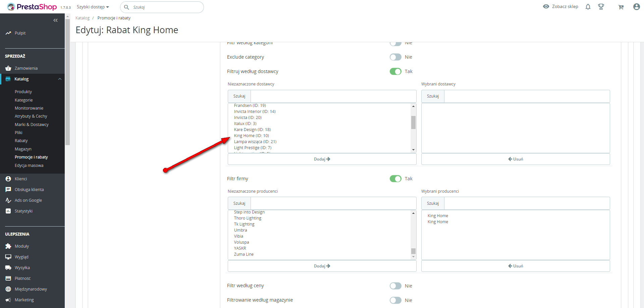Collapse the sidebar with double-chevron icon
This screenshot has height=308, width=644.
[x=55, y=20]
